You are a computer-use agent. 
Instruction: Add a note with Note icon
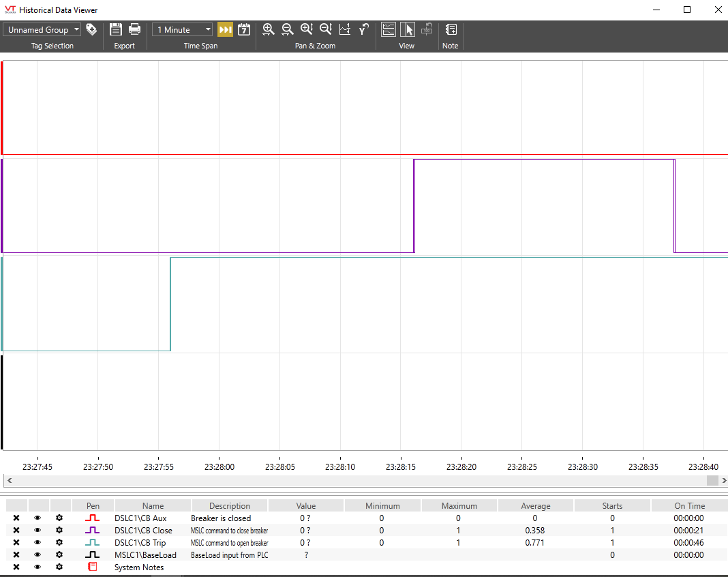[x=451, y=29]
